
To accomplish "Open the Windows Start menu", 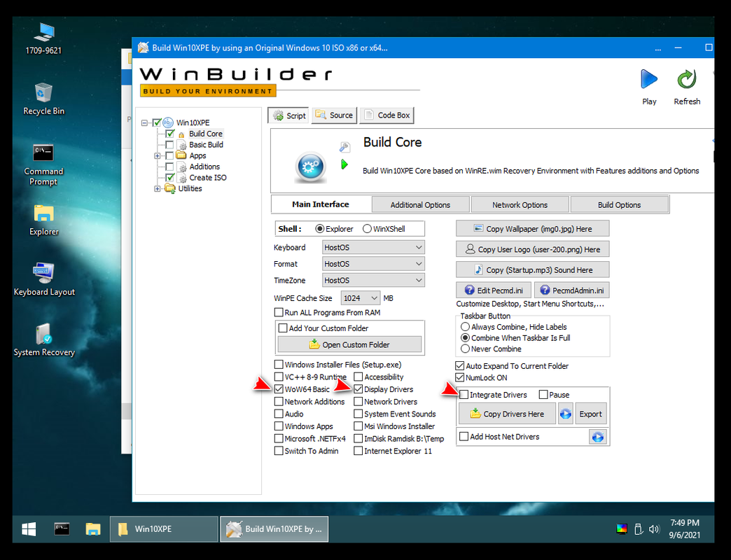I will coord(29,528).
